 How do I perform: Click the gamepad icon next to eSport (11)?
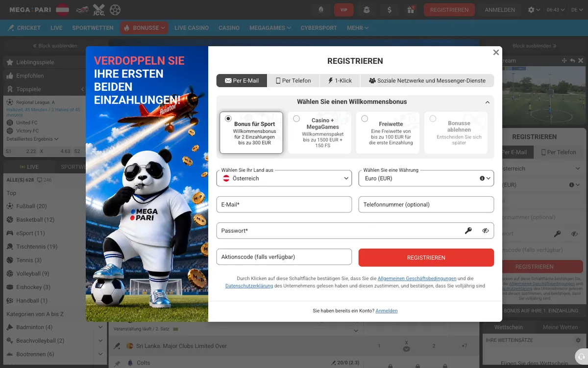(x=10, y=234)
